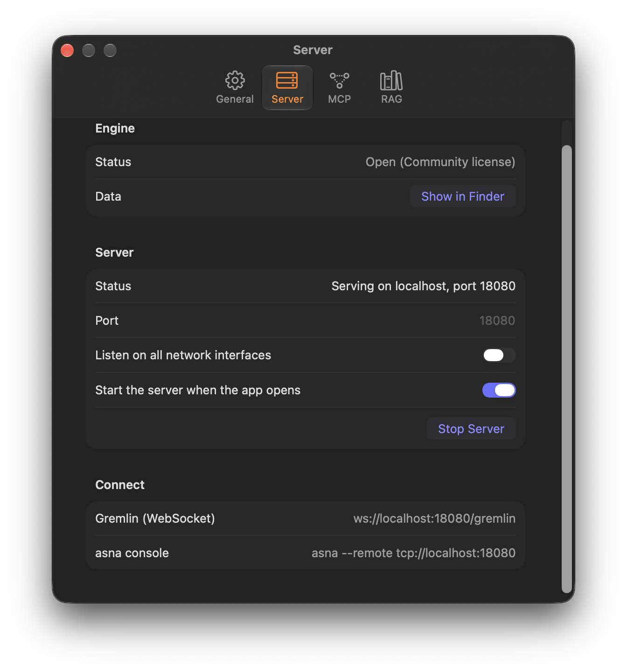The width and height of the screenshot is (627, 672).
Task: Close the Server settings window
Action: tap(67, 50)
